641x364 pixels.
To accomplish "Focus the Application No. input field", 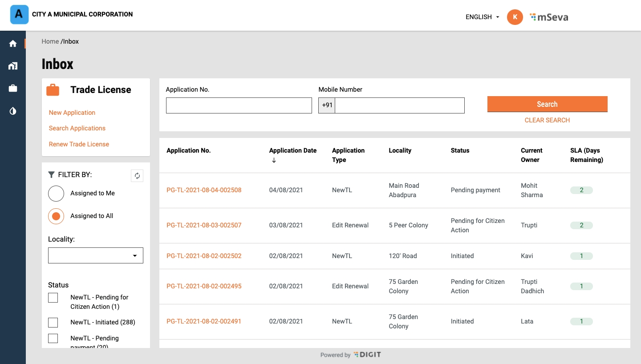I will 239,105.
